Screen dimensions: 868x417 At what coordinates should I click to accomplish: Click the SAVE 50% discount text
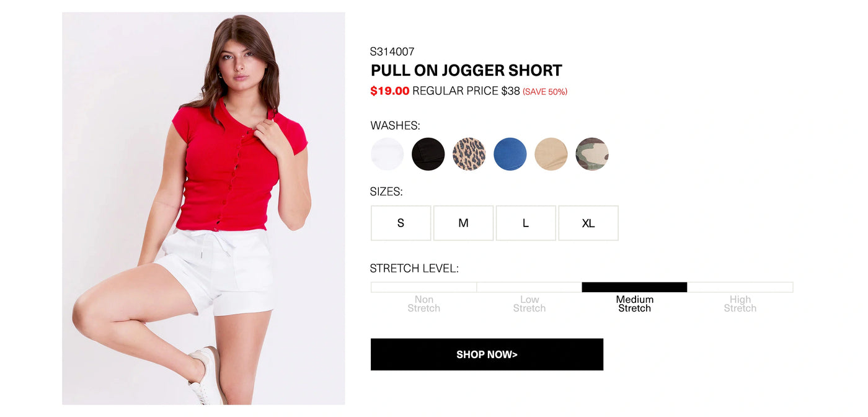(x=545, y=92)
